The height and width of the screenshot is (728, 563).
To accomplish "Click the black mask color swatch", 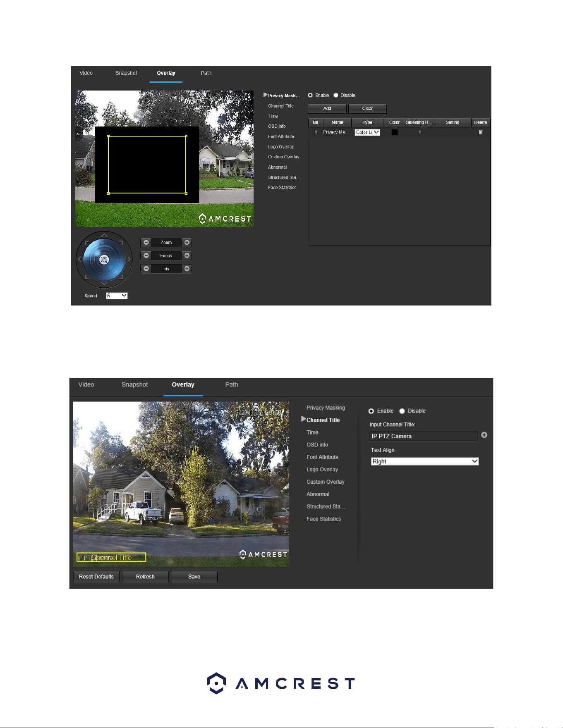I will [395, 132].
